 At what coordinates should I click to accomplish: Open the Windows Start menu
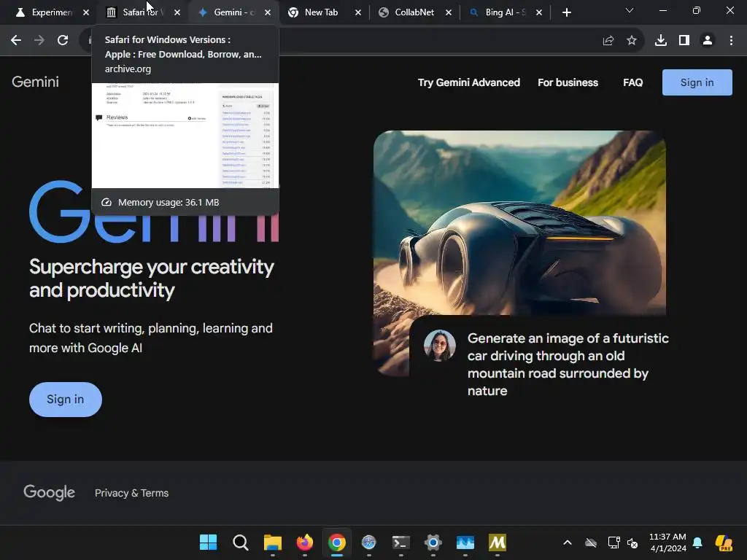coord(208,542)
